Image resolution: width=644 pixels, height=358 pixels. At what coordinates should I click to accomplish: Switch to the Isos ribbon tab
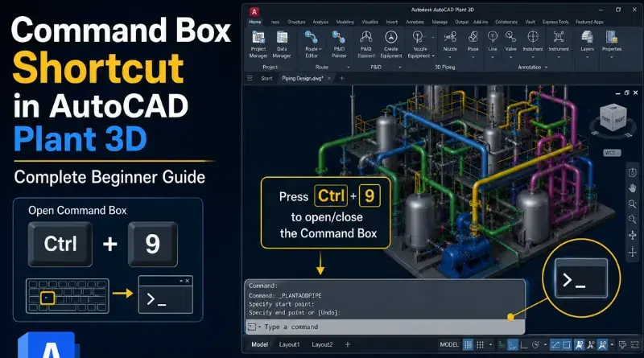pyautogui.click(x=275, y=23)
